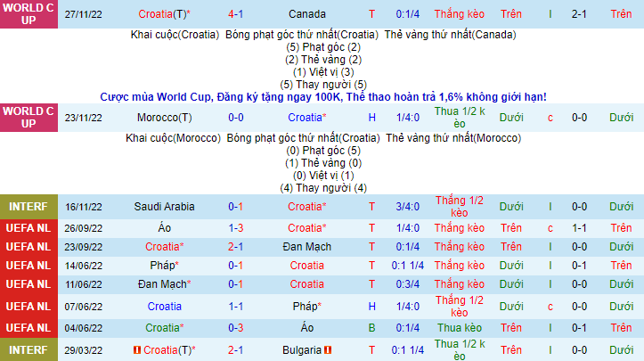Viewport: 644px width, 361px height.
Task: Click '(1) Việt vị (3)' stat line
Action: point(323,72)
